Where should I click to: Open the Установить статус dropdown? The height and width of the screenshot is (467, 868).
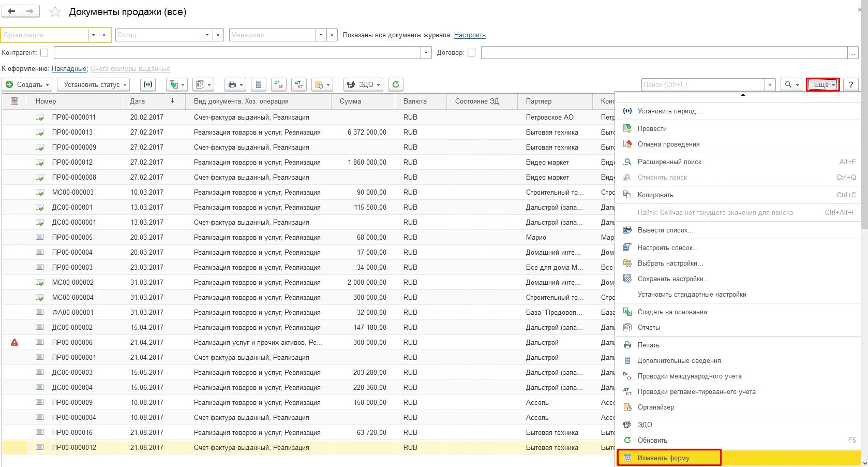93,84
